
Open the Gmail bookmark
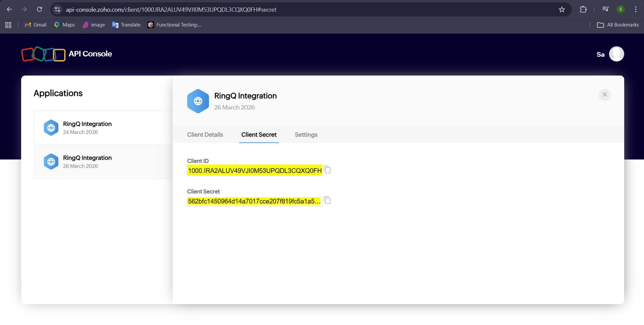[x=36, y=25]
